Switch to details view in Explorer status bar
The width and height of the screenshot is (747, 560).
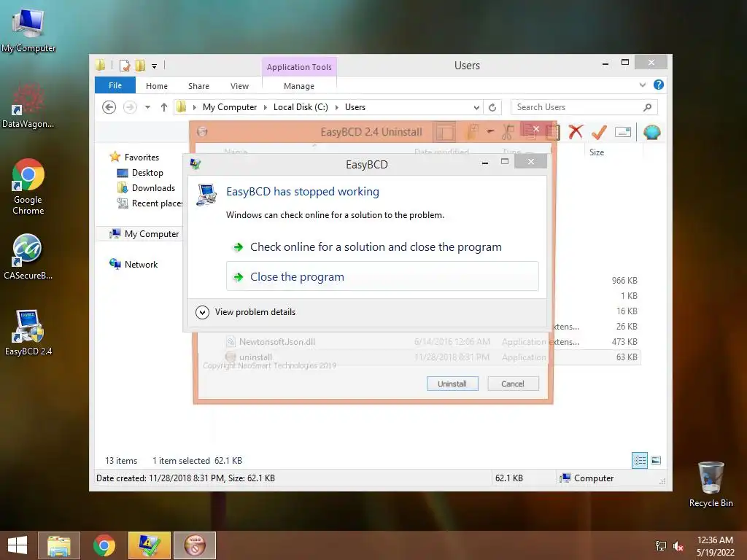639,460
